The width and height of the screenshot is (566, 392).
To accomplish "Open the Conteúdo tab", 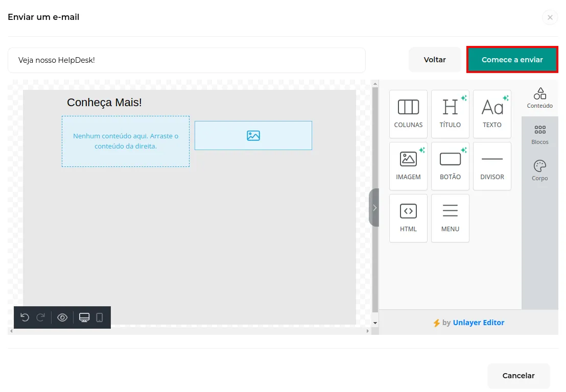I will tap(539, 98).
